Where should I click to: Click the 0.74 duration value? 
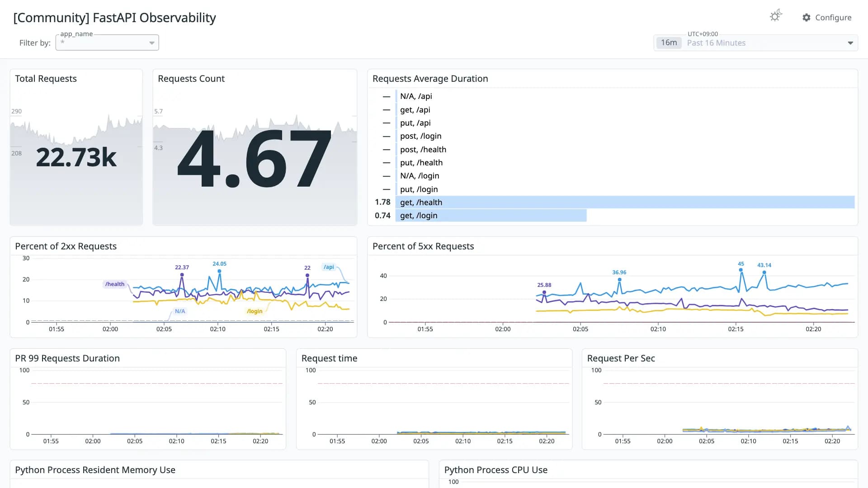[x=382, y=216]
